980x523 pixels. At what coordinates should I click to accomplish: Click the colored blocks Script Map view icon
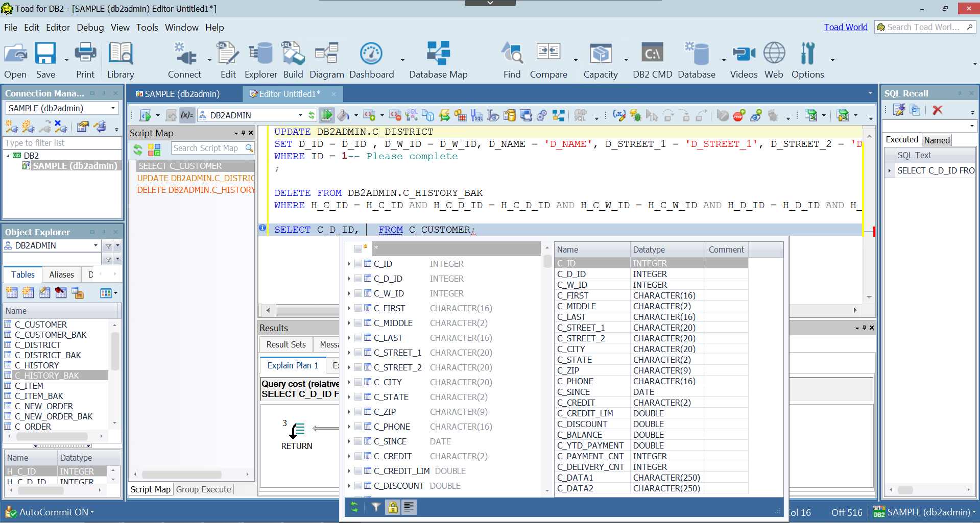point(154,150)
